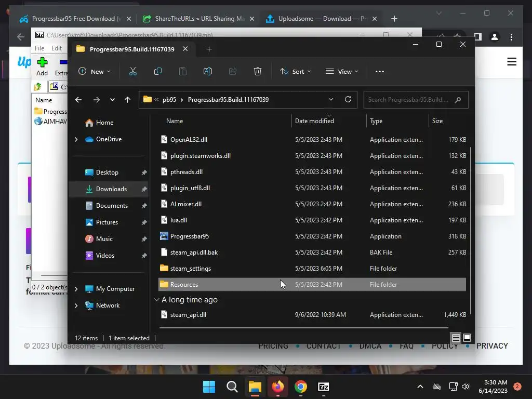
Task: Select Downloads in navigation pane
Action: coord(109,189)
